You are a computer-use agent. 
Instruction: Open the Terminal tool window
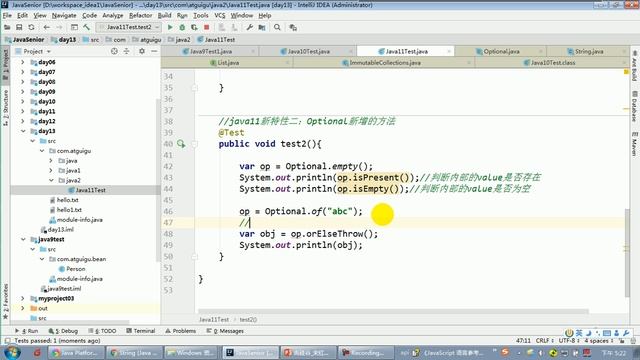[141, 331]
